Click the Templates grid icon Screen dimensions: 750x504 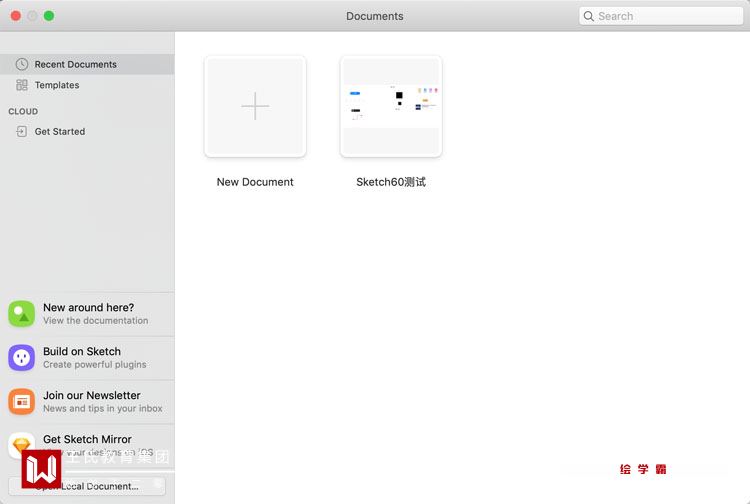click(22, 85)
